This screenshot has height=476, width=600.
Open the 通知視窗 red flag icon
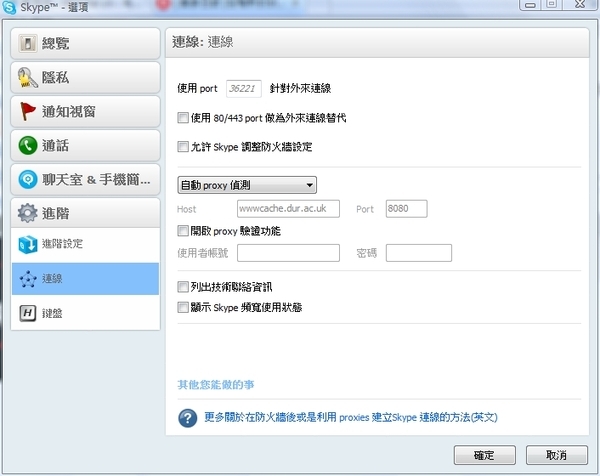(x=28, y=111)
